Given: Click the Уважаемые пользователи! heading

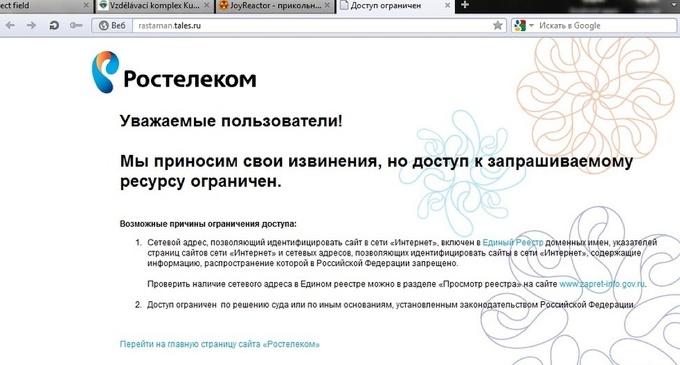Looking at the screenshot, I should [231, 121].
